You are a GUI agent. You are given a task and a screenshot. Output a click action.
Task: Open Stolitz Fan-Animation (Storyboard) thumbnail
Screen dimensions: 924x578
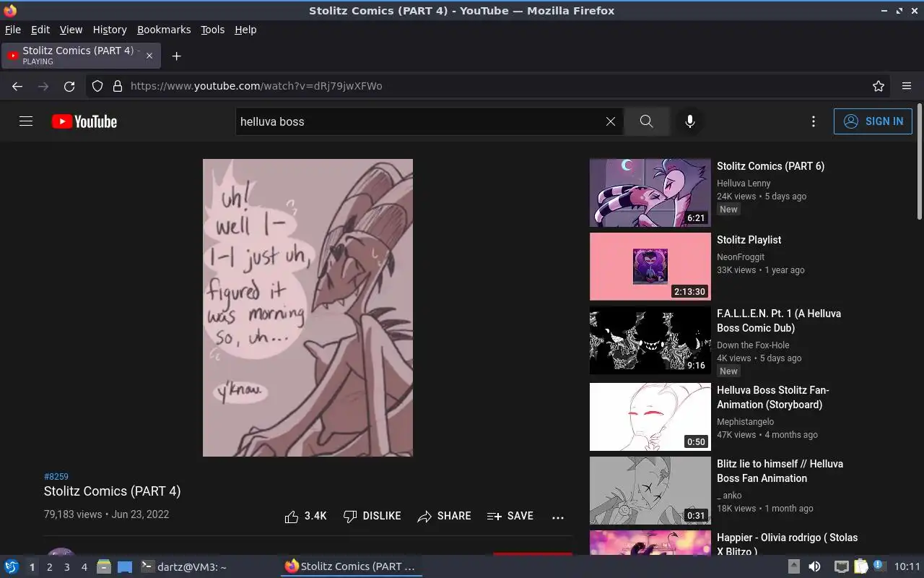tap(650, 417)
